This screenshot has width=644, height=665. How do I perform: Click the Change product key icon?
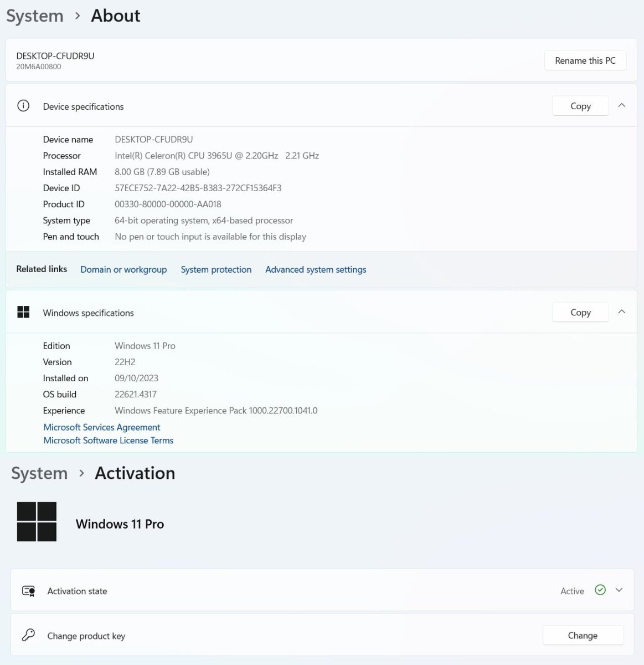pyautogui.click(x=29, y=635)
